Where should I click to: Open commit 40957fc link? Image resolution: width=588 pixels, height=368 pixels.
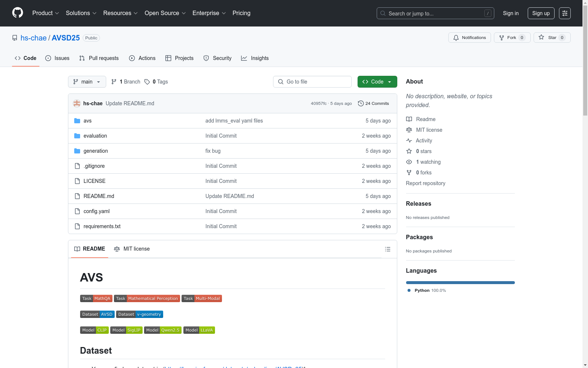click(x=319, y=103)
